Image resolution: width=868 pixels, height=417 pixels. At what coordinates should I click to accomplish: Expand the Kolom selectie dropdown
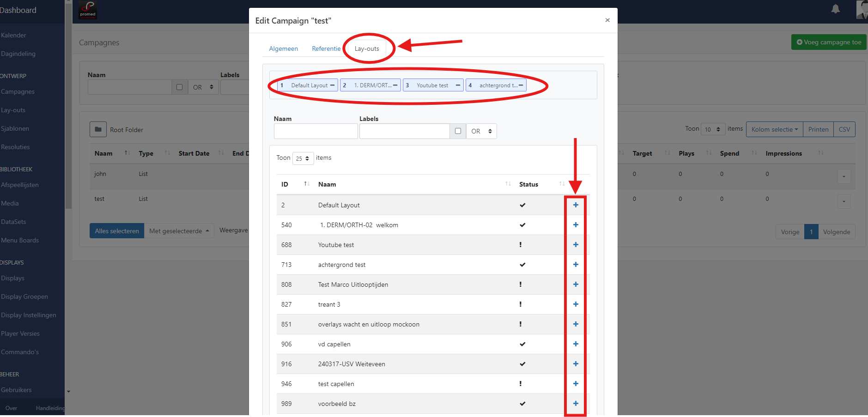coord(774,129)
